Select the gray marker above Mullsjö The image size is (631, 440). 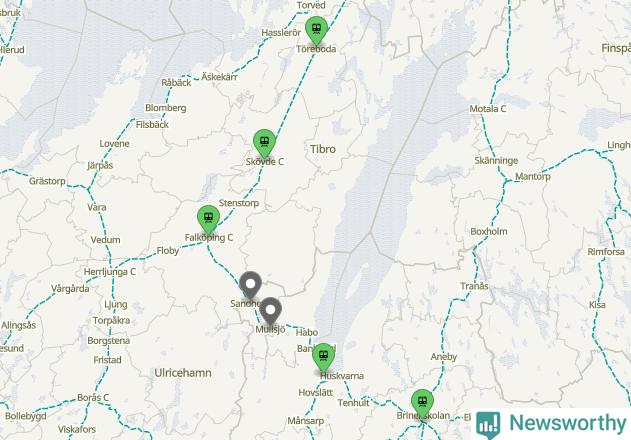270,312
